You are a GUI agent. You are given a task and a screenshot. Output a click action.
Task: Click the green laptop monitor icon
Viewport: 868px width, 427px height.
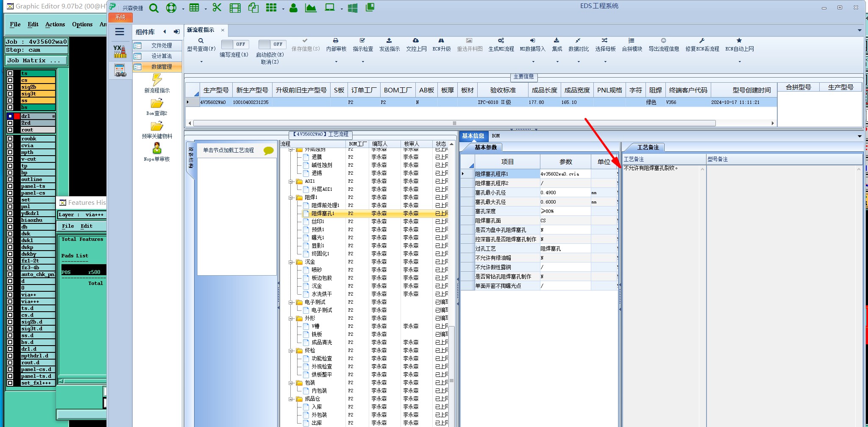coord(330,8)
